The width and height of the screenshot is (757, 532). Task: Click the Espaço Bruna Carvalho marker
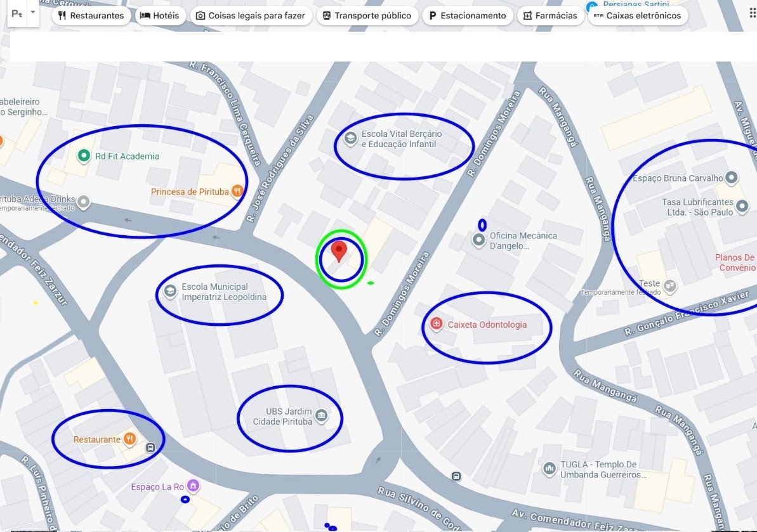point(732,177)
